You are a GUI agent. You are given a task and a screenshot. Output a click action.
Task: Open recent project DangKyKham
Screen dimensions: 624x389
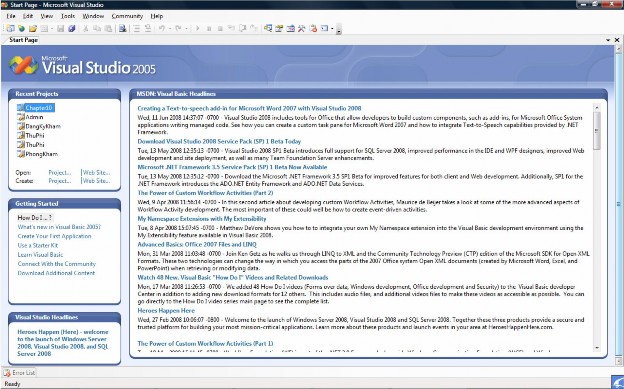coord(39,126)
